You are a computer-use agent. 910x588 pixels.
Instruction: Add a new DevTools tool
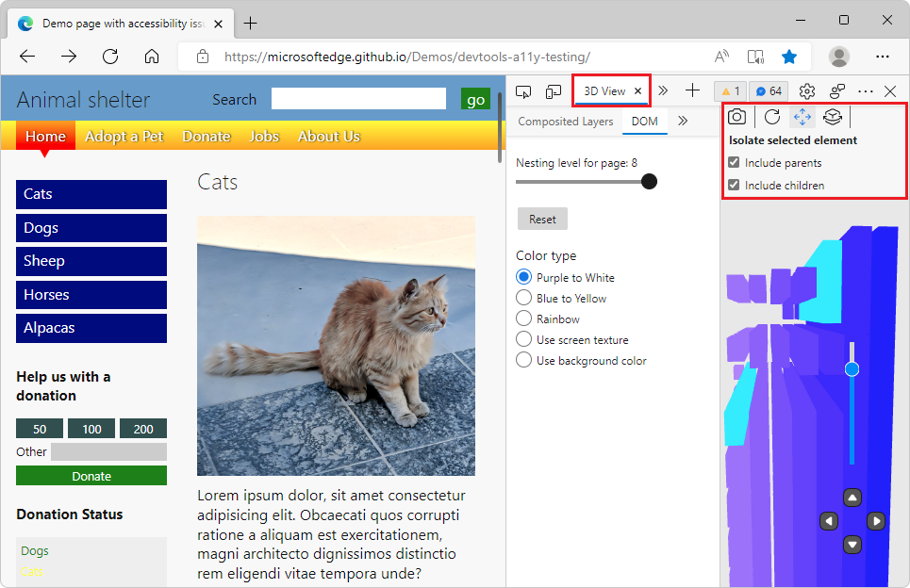[x=692, y=90]
